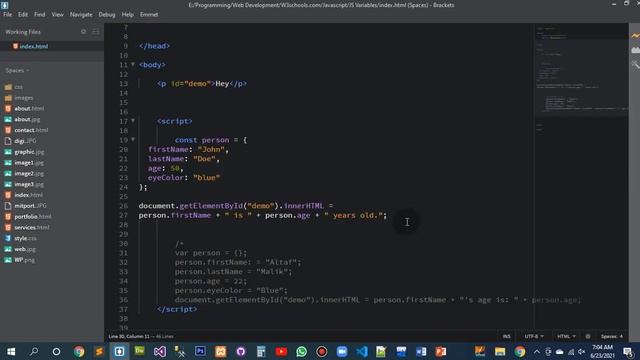The image size is (640, 360).
Task: Open the Find menu
Action: tap(40, 14)
